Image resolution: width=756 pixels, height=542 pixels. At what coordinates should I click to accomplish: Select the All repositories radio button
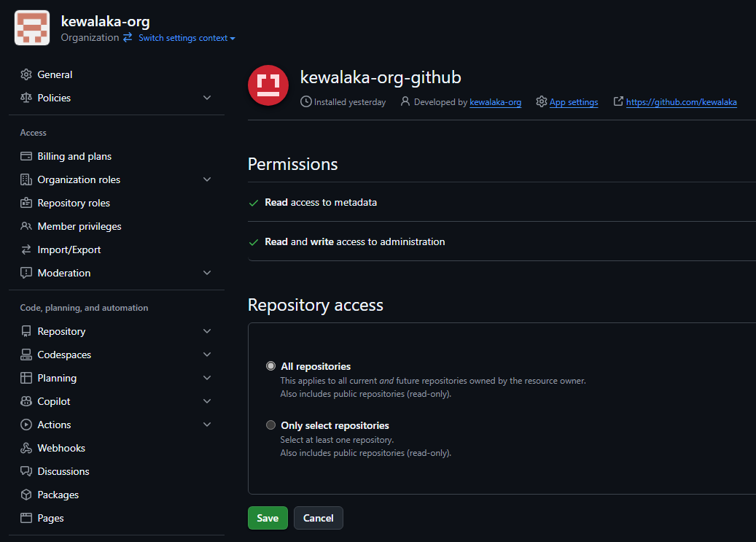[271, 366]
